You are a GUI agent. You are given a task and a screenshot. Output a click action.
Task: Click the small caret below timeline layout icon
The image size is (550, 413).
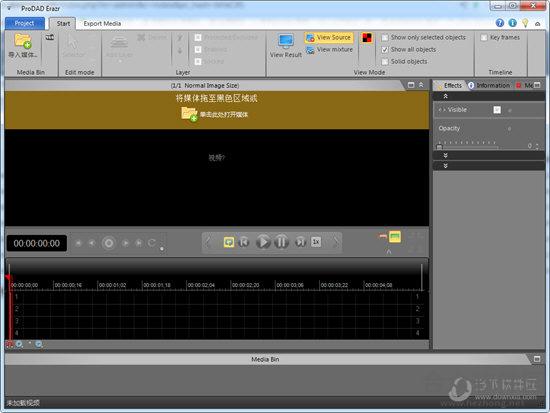(x=389, y=252)
